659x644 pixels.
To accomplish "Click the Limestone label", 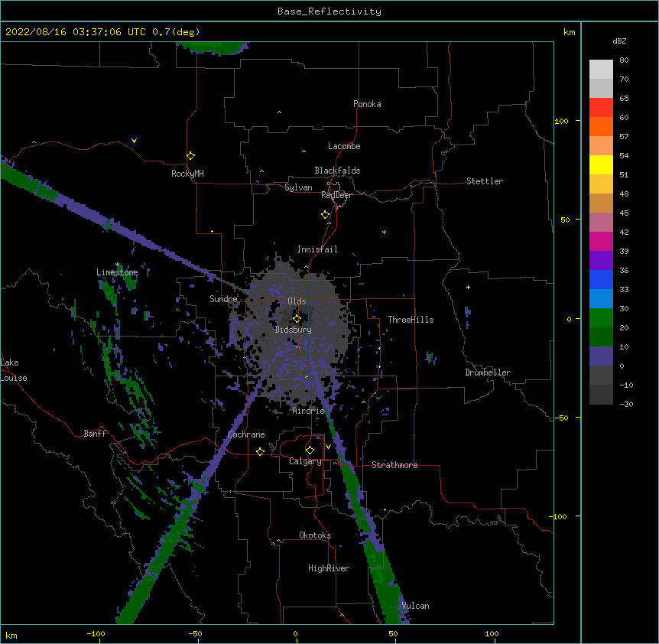I will (x=117, y=272).
